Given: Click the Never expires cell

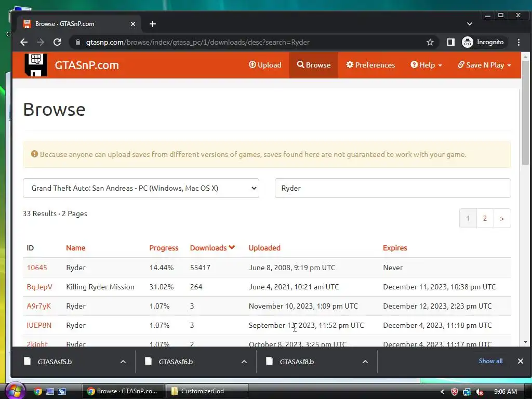Looking at the screenshot, I should pos(393,268).
